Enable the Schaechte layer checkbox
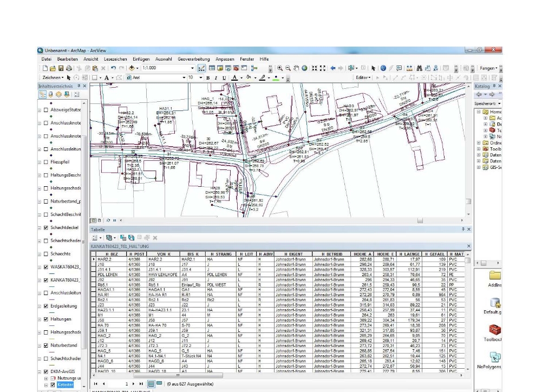 pos(45,254)
